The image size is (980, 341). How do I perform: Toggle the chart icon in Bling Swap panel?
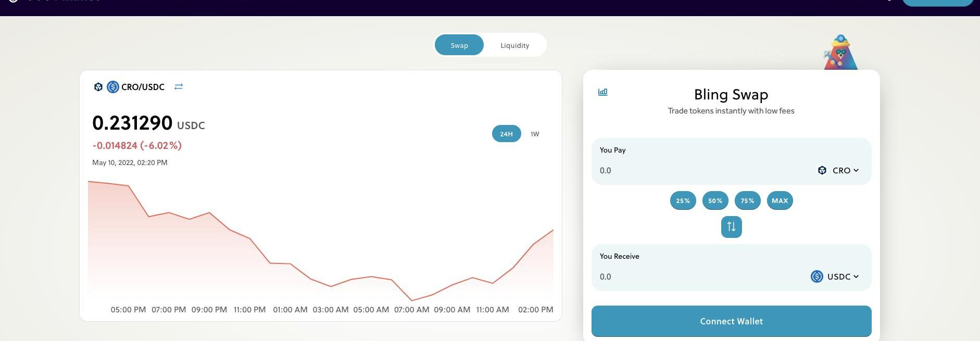click(x=603, y=92)
